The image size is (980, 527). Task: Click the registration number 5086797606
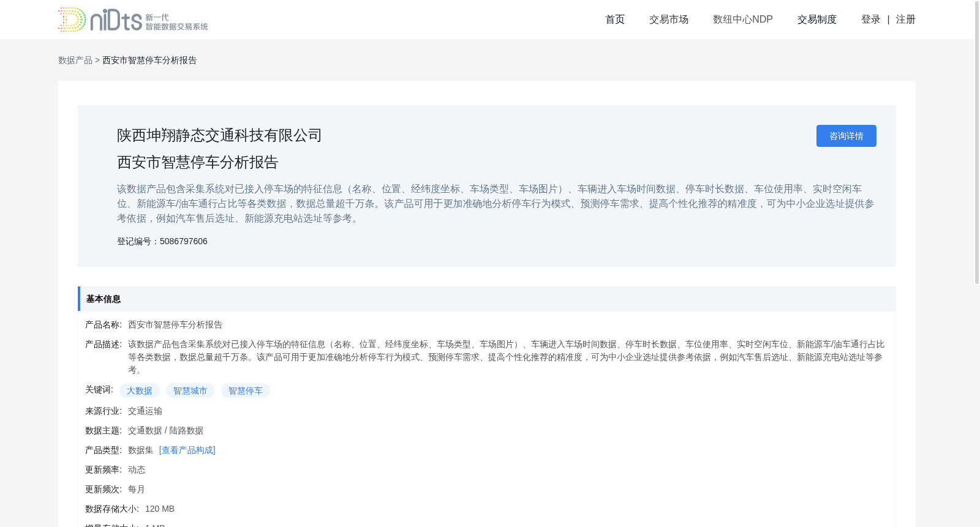click(x=184, y=241)
